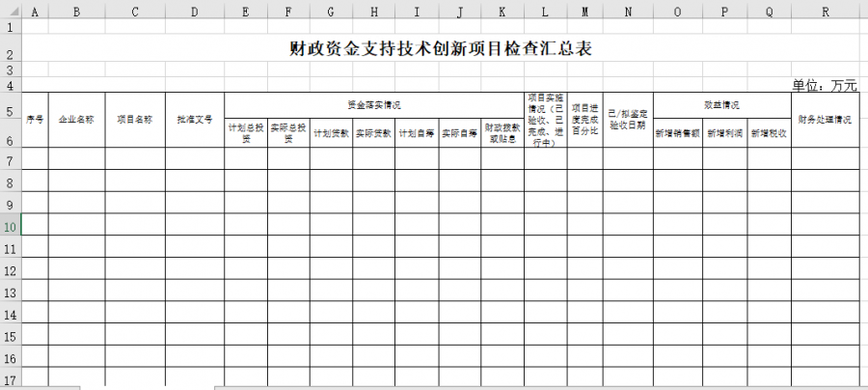Image resolution: width=868 pixels, height=390 pixels.
Task: Click the merged 资金落实情况 header cell
Action: [374, 105]
